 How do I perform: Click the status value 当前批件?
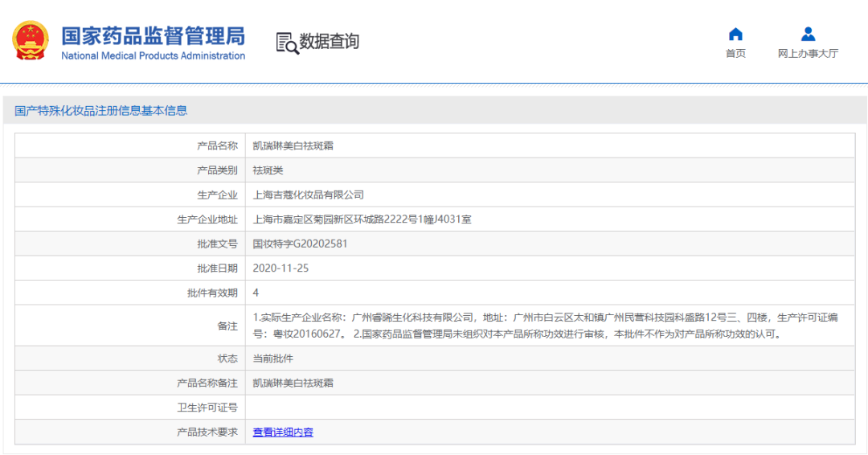[x=272, y=359]
